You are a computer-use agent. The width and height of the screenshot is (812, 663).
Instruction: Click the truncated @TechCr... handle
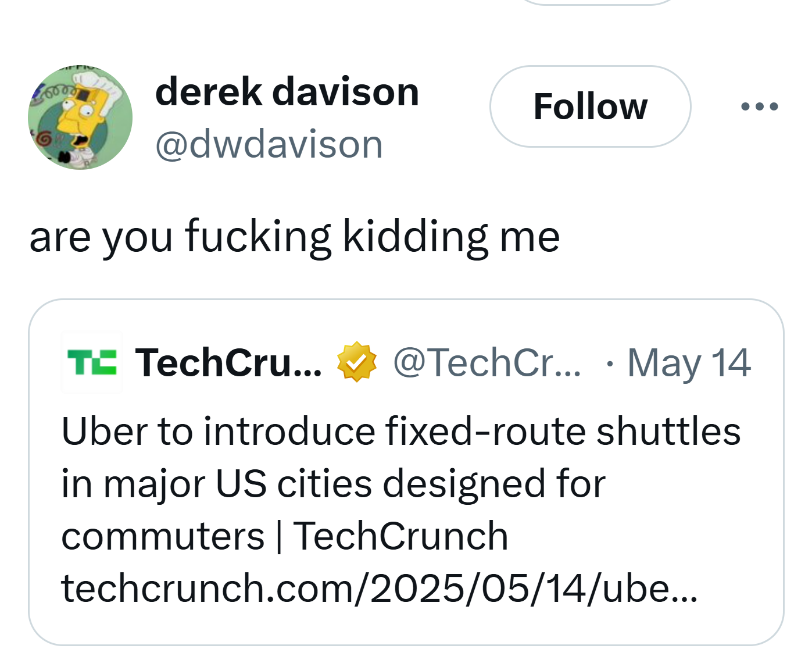[487, 362]
